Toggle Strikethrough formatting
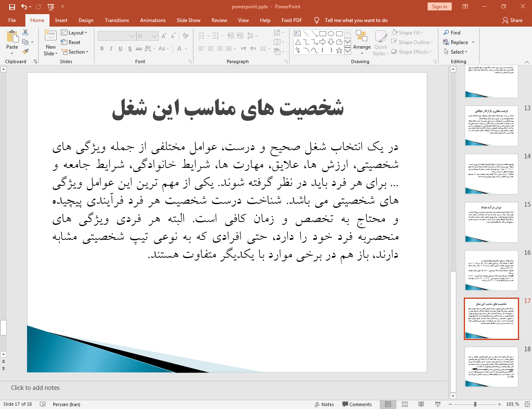Image resolution: width=532 pixels, height=409 pixels. pos(139,49)
